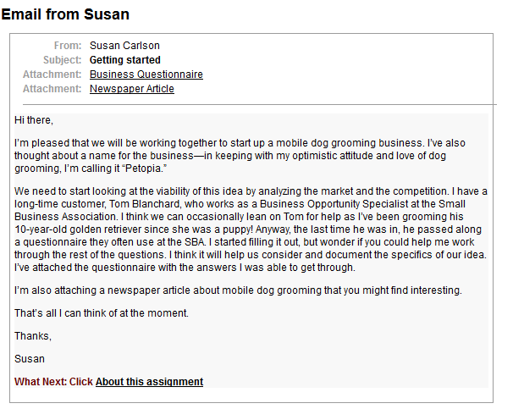Click the From: field label
This screenshot has width=513, height=420.
point(68,46)
